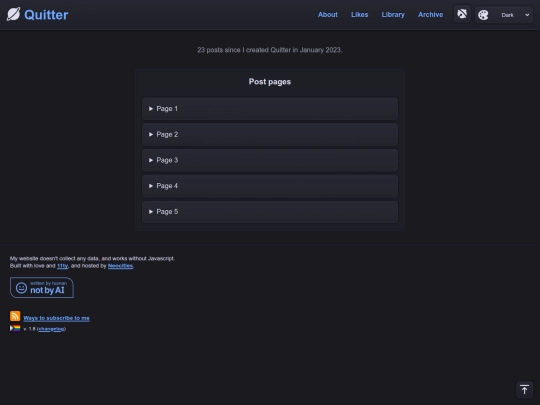Click the color palette theme icon
The height and width of the screenshot is (405, 540).
[x=483, y=15]
